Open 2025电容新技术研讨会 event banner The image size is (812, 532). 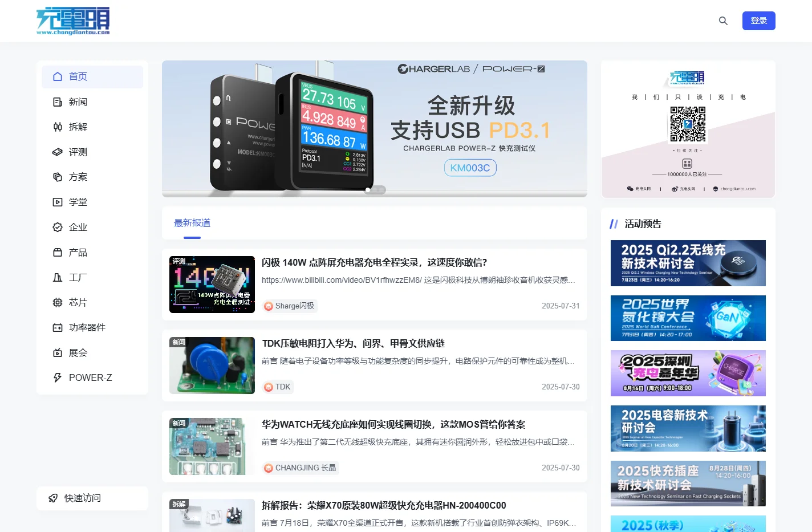[688, 428]
